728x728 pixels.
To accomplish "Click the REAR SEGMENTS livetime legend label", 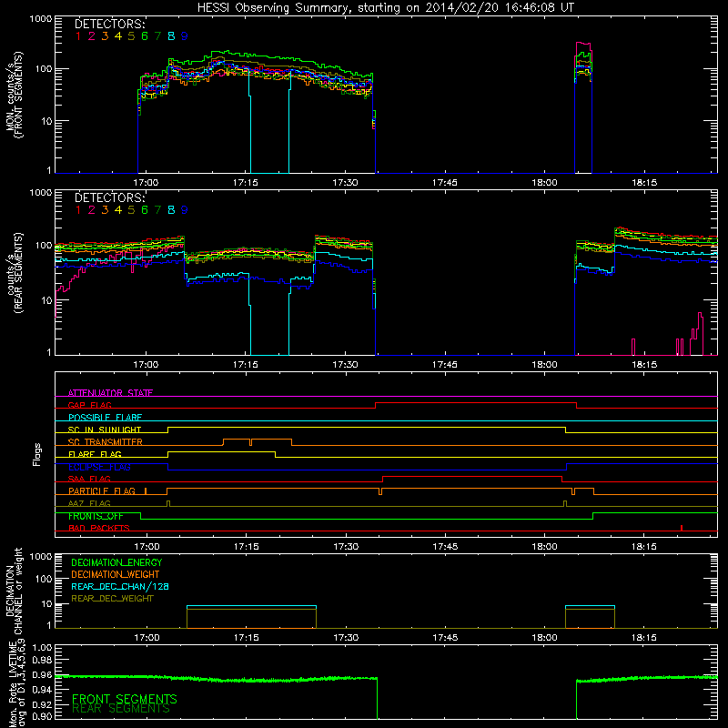I will pos(121,709).
